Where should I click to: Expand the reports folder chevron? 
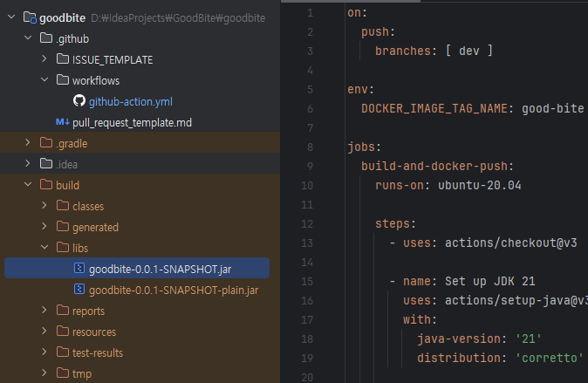click(44, 311)
